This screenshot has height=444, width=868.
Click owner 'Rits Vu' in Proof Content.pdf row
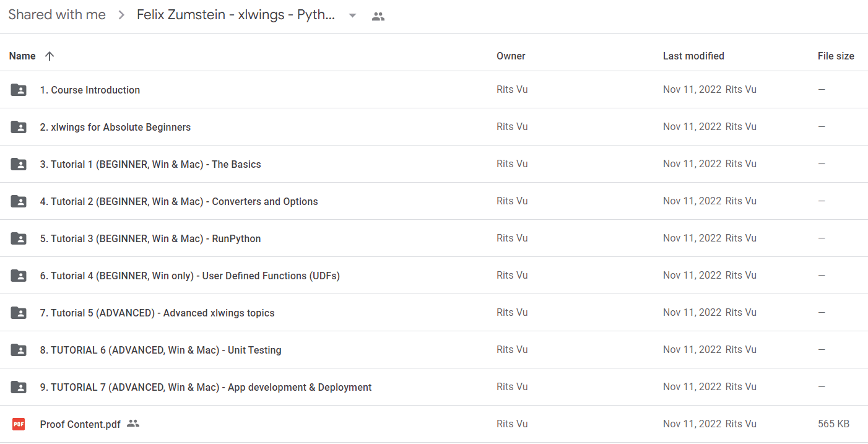pyautogui.click(x=512, y=424)
